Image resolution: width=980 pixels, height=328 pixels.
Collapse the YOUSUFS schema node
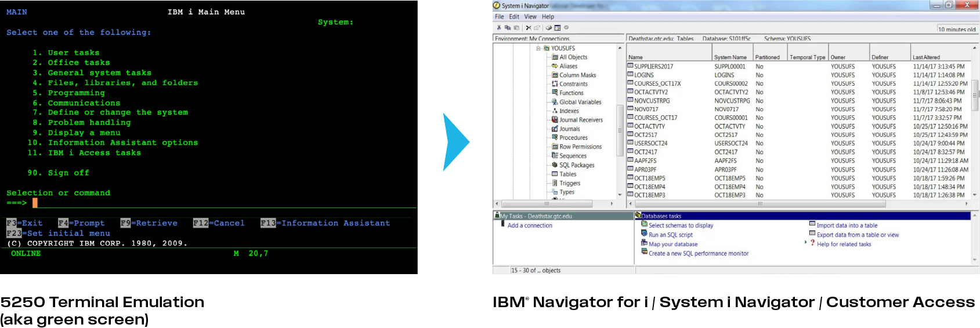pos(538,48)
